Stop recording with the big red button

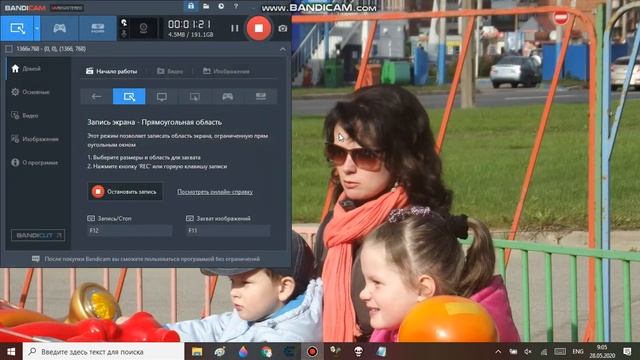258,28
